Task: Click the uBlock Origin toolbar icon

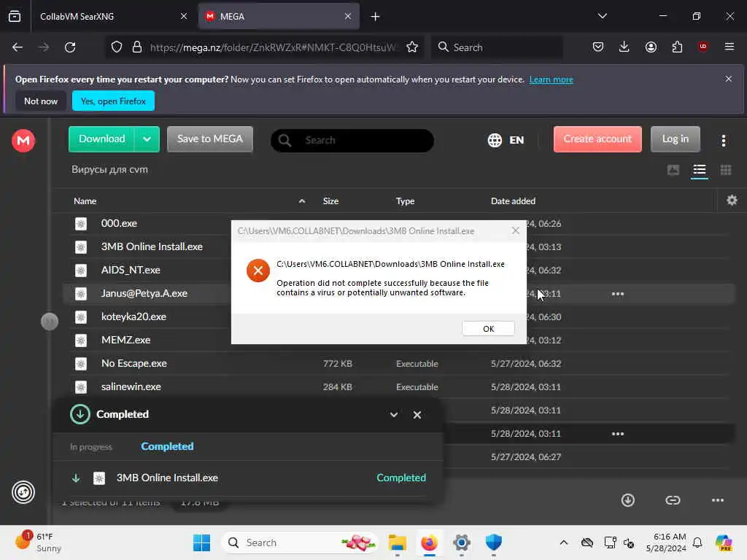Action: 703,46
